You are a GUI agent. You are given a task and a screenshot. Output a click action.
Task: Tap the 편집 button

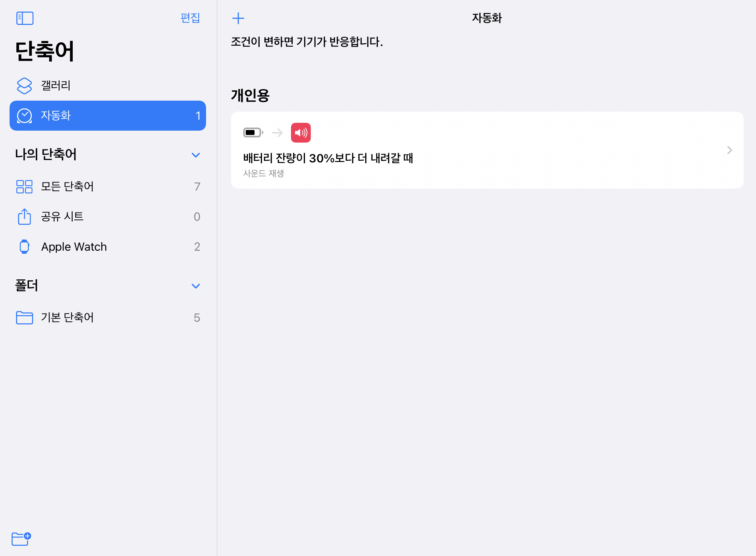[x=190, y=18]
